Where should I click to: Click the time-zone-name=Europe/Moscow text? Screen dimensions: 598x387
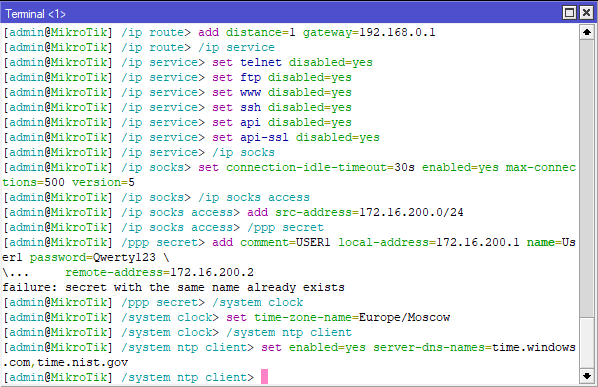(x=352, y=318)
